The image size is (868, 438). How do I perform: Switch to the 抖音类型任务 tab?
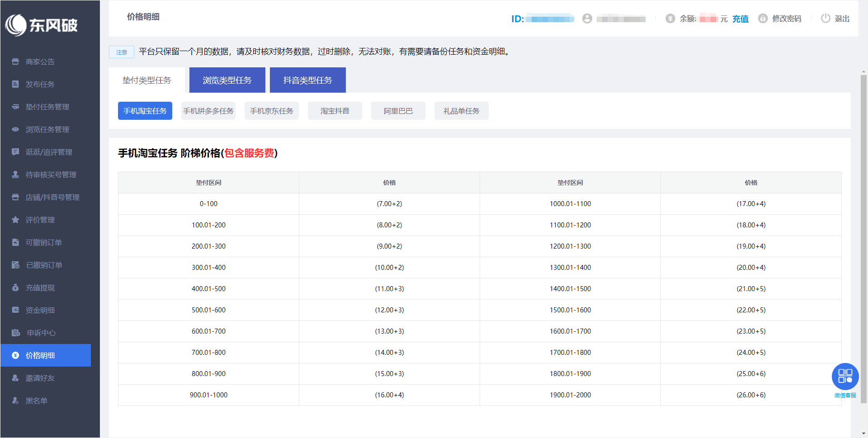308,80
